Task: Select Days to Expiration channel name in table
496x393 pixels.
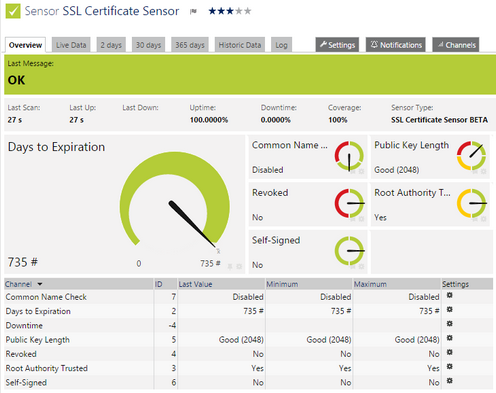Action: [x=38, y=311]
